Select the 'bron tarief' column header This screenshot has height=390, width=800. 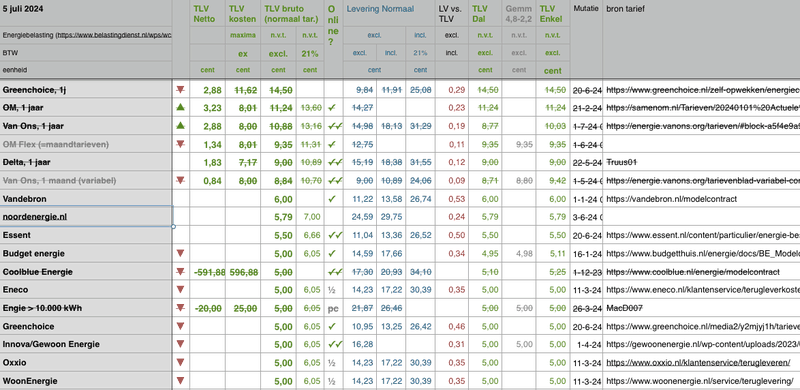626,9
